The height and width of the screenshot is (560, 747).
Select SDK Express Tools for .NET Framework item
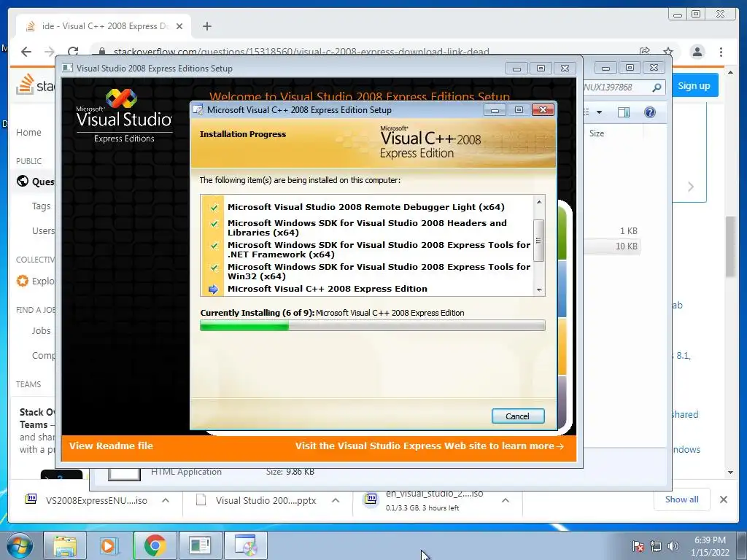pos(379,249)
